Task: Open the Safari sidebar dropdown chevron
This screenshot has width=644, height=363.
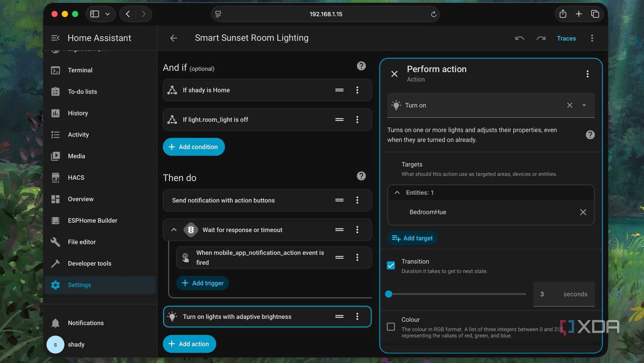Action: point(108,14)
